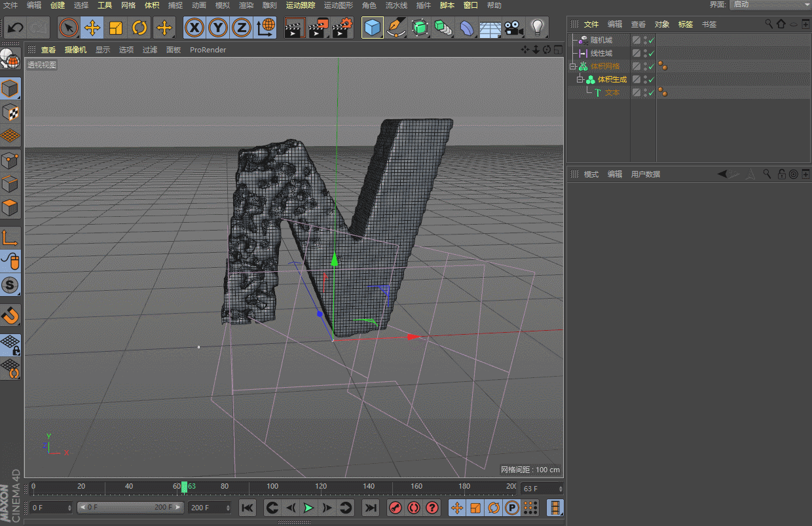The image size is (812, 526).
Task: Open the 摄像机 viewport menu
Action: point(75,50)
